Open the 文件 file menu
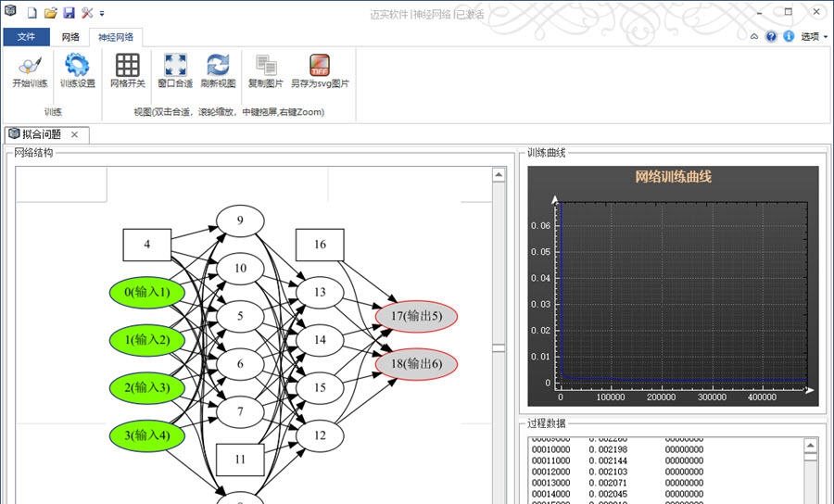The width and height of the screenshot is (834, 504). (x=26, y=37)
